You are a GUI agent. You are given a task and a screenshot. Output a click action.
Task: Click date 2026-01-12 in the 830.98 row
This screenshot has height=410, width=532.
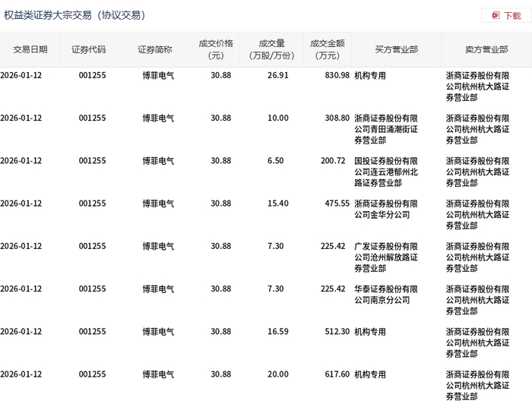tap(21, 75)
